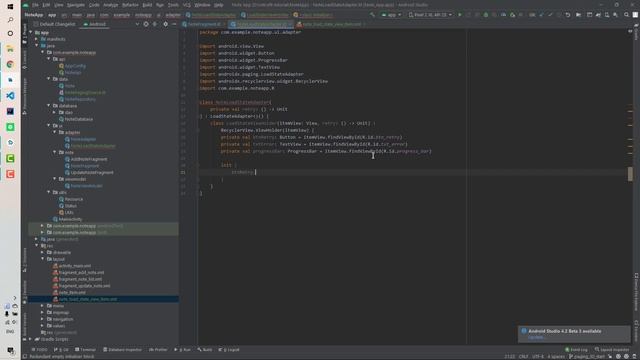The image size is (640, 360).
Task: Collapse the viewmodel package
Action: (x=55, y=179)
